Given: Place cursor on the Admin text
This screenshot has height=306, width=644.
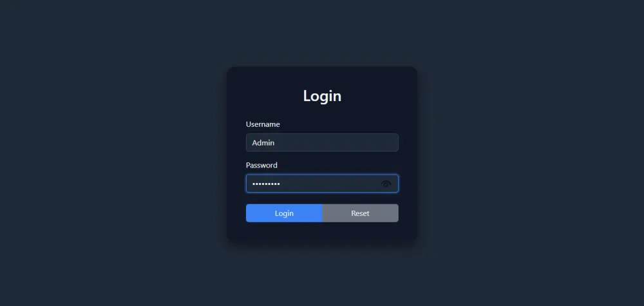Looking at the screenshot, I should pyautogui.click(x=263, y=143).
